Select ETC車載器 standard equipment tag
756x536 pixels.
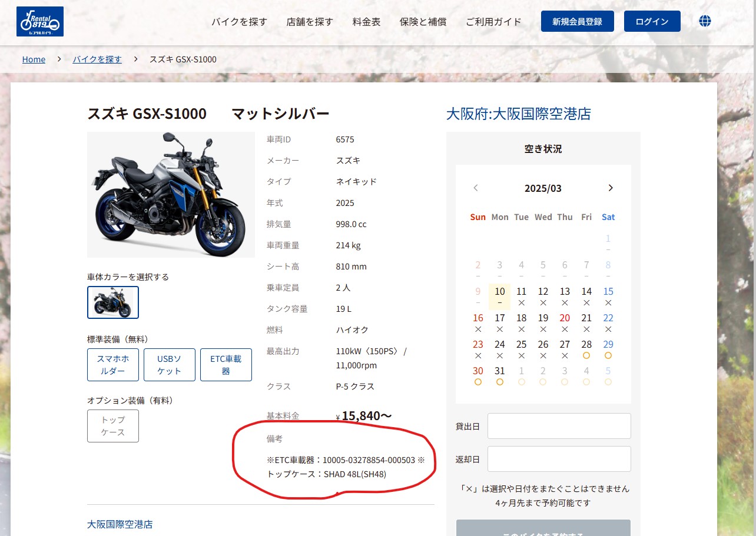coord(226,364)
